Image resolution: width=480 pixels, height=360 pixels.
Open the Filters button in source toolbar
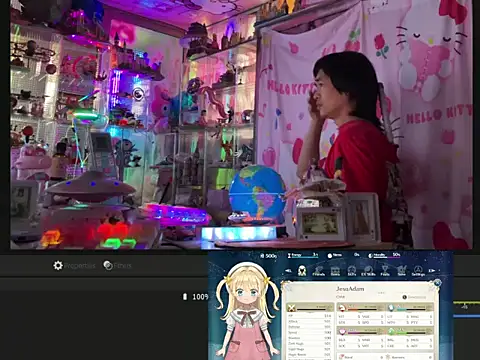117,266
